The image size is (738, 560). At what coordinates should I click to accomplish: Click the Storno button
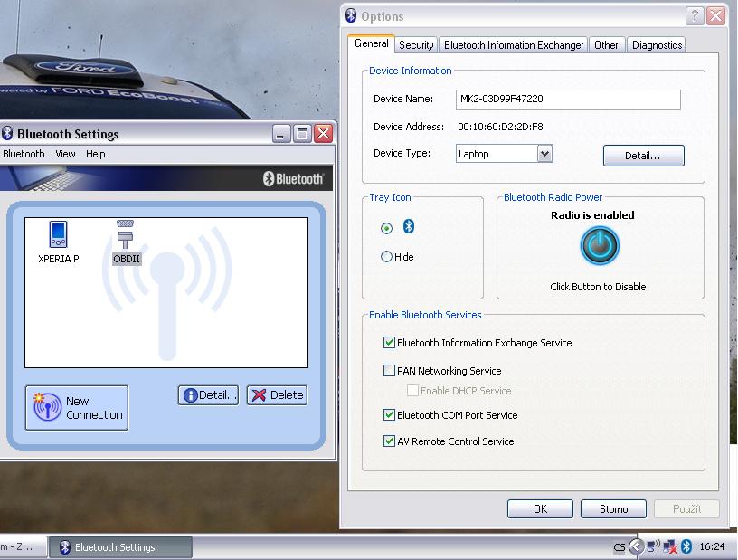click(613, 509)
